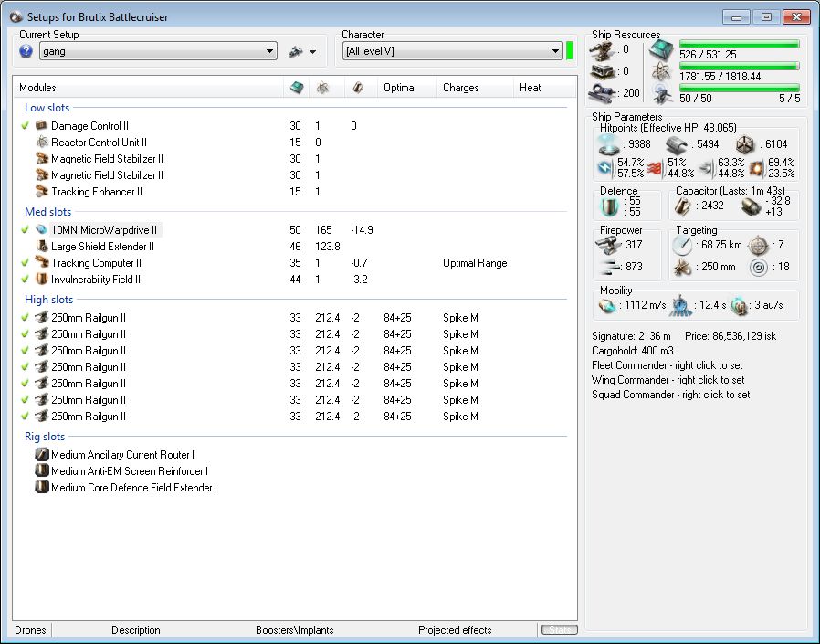Click the EM resistance icon
820x644 pixels.
[605, 168]
